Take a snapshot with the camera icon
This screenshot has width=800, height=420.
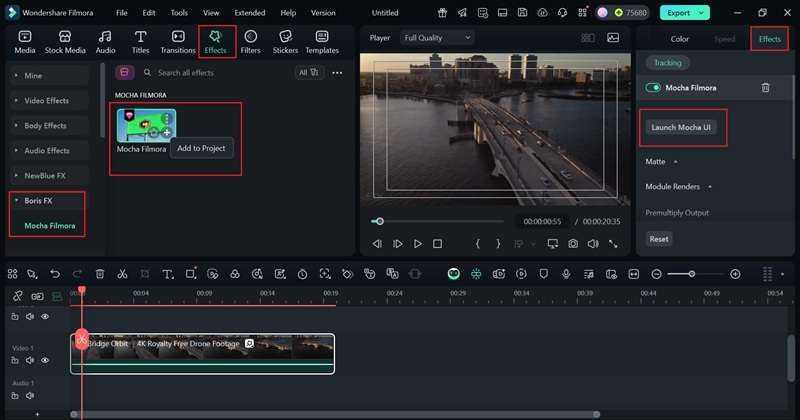tap(573, 244)
